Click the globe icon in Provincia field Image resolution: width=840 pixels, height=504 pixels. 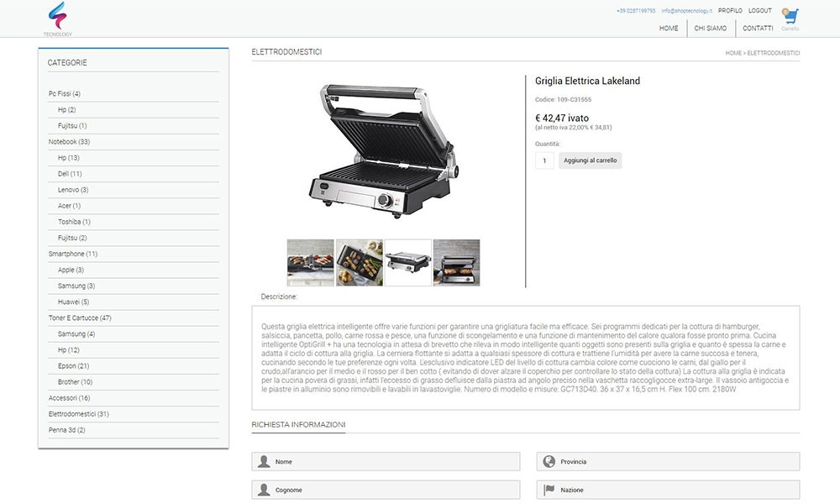point(549,462)
